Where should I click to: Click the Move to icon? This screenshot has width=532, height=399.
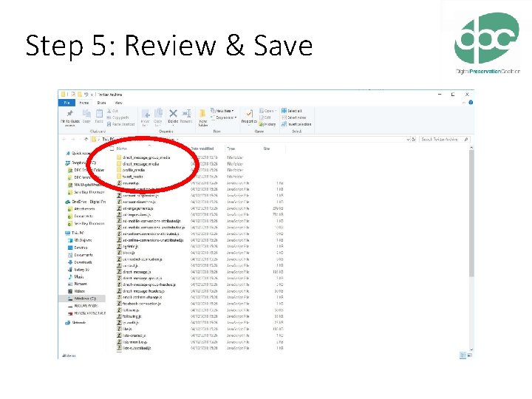pyautogui.click(x=146, y=114)
